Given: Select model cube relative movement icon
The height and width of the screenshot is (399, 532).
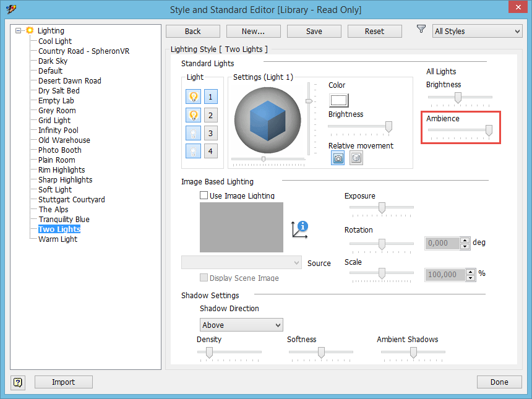Looking at the screenshot, I should click(x=356, y=158).
